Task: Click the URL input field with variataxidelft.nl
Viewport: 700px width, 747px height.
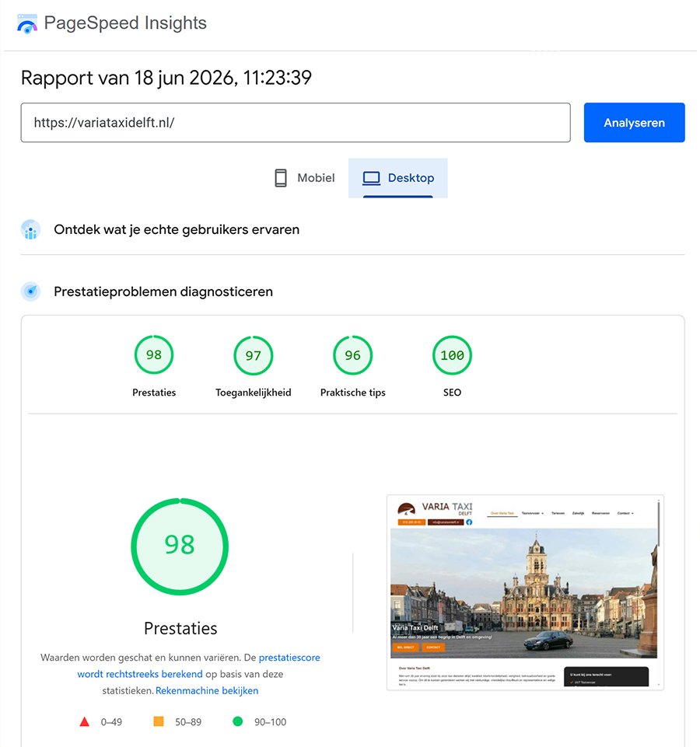Action: pos(295,123)
